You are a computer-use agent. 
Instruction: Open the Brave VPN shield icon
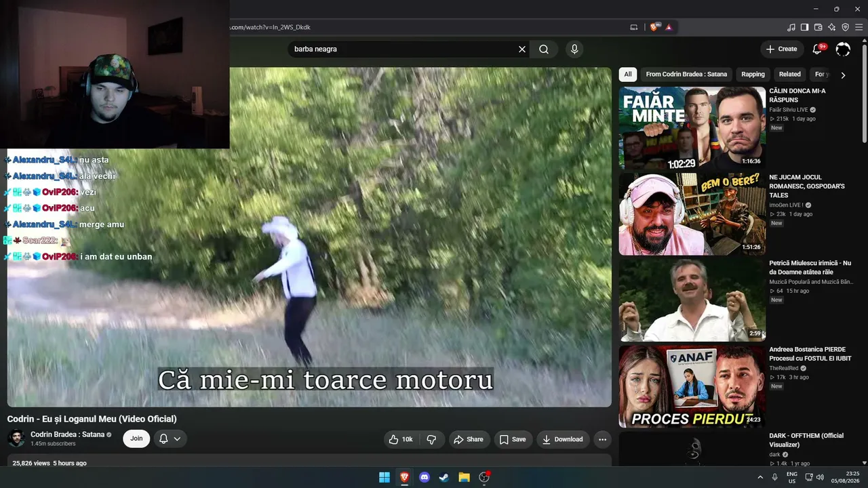(x=845, y=27)
